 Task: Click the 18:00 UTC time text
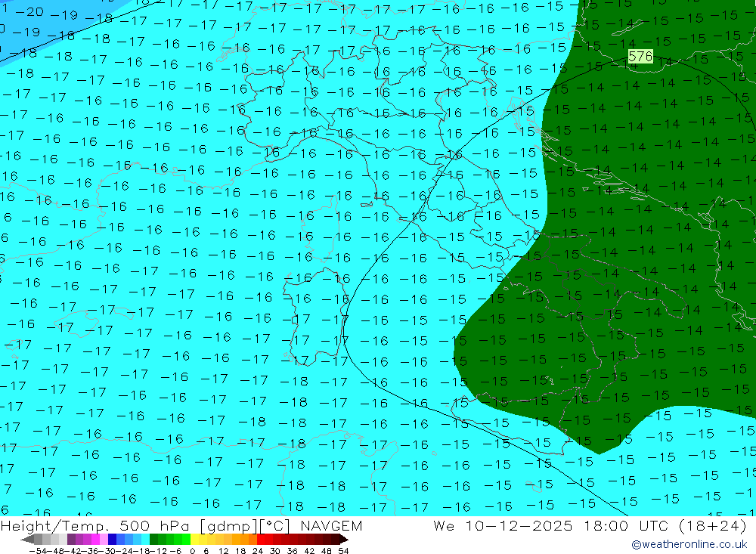(627, 525)
